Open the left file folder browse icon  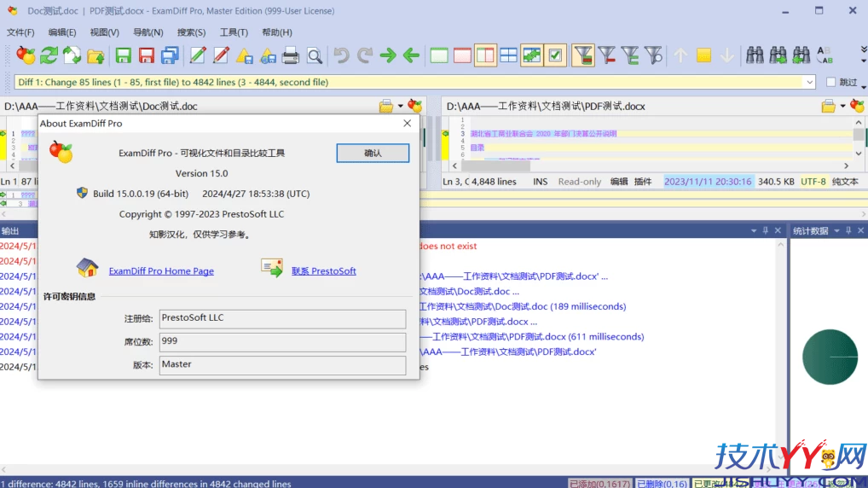click(x=386, y=106)
